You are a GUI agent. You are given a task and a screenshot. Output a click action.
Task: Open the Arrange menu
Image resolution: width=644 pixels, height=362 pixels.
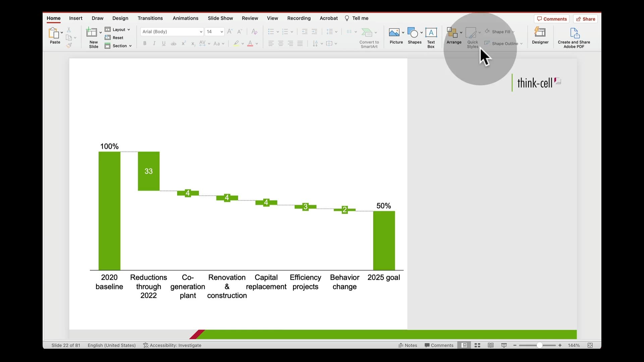454,36
